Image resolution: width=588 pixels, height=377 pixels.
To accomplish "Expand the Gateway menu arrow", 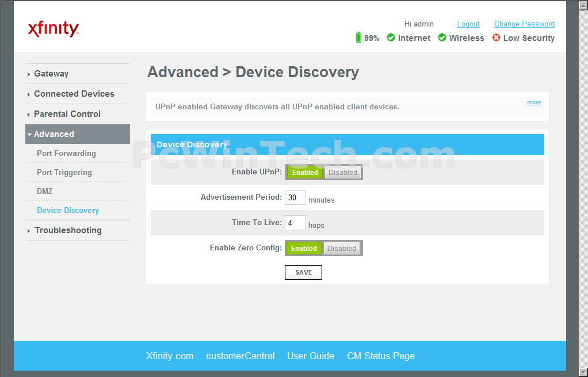I will pyautogui.click(x=29, y=74).
